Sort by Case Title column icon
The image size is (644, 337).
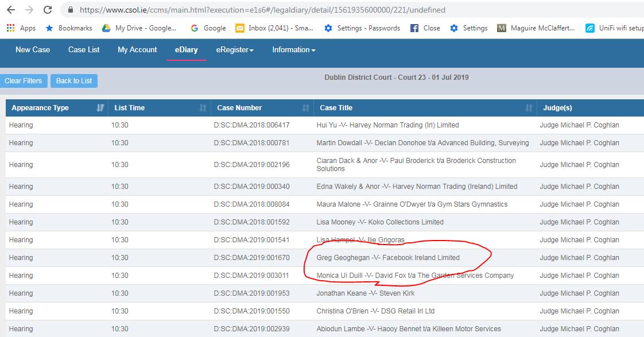[x=529, y=108]
